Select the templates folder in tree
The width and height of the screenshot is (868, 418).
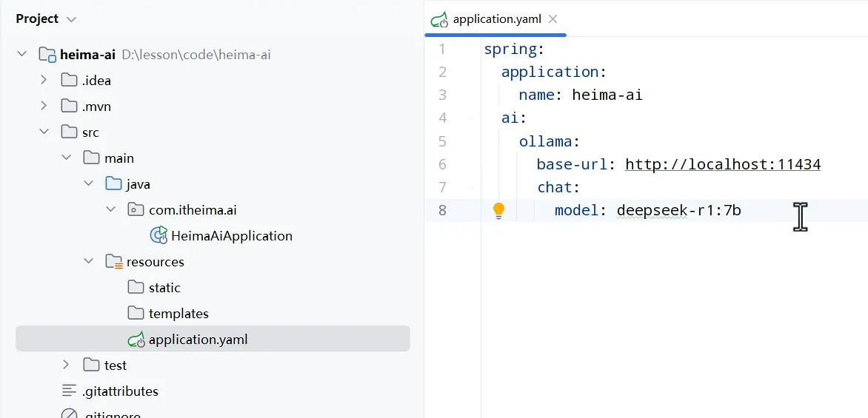pyautogui.click(x=178, y=314)
